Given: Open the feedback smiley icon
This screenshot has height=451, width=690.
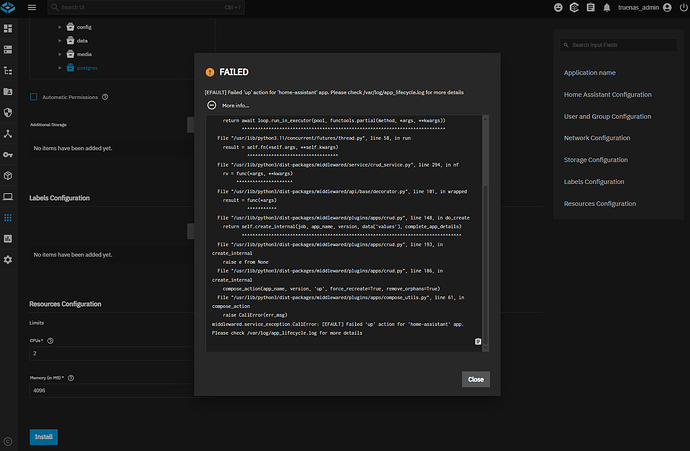Looking at the screenshot, I should point(558,7).
